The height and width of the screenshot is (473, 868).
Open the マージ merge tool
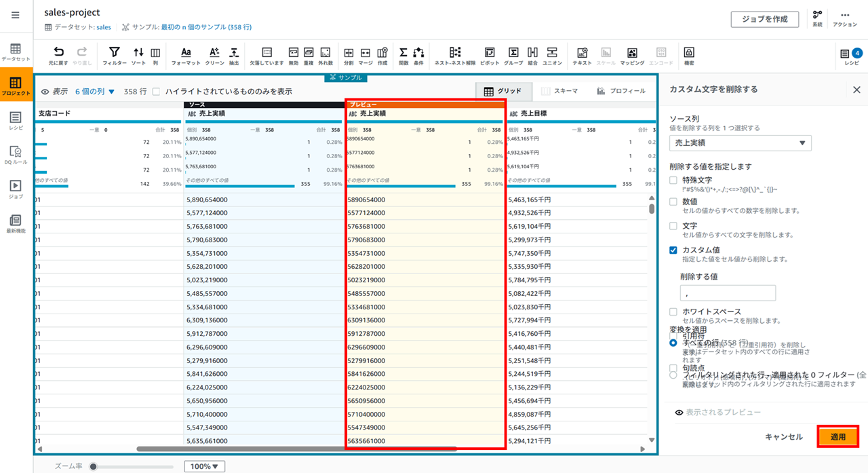click(366, 56)
